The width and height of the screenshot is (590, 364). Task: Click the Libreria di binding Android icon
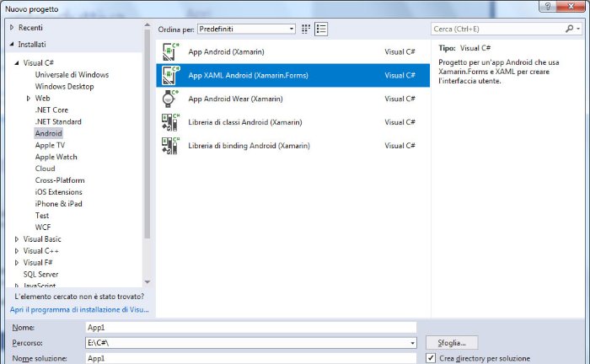(x=170, y=146)
